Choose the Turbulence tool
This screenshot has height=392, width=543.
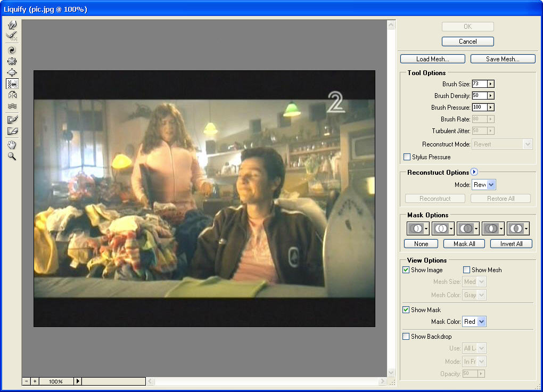point(12,106)
